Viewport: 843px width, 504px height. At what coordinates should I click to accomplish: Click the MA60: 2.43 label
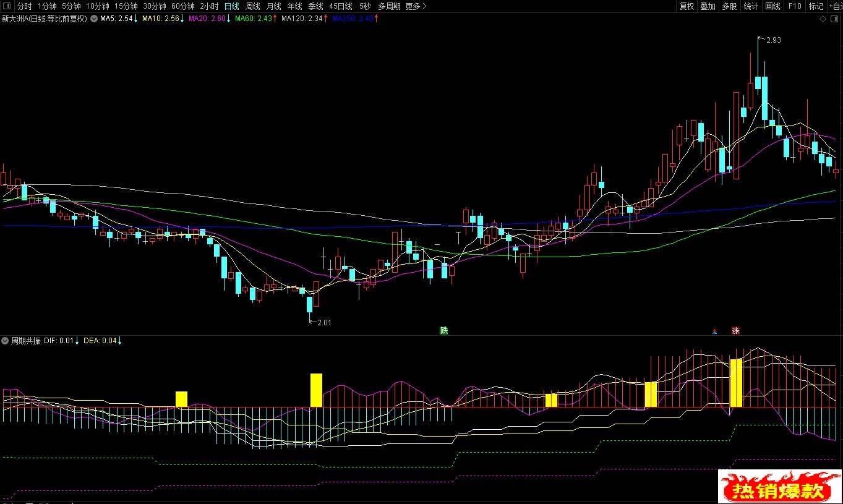point(254,19)
